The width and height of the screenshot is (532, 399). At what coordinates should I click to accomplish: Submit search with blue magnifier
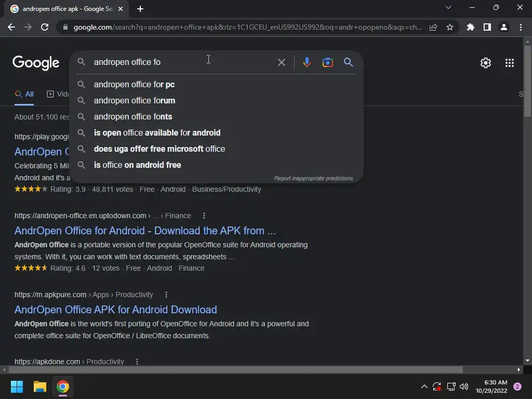pyautogui.click(x=348, y=62)
